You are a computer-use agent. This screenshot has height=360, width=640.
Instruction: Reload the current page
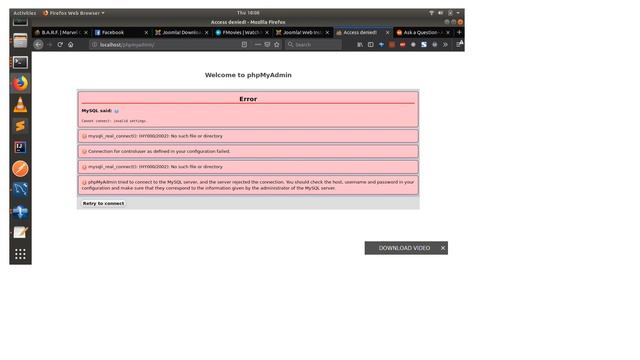(x=60, y=44)
